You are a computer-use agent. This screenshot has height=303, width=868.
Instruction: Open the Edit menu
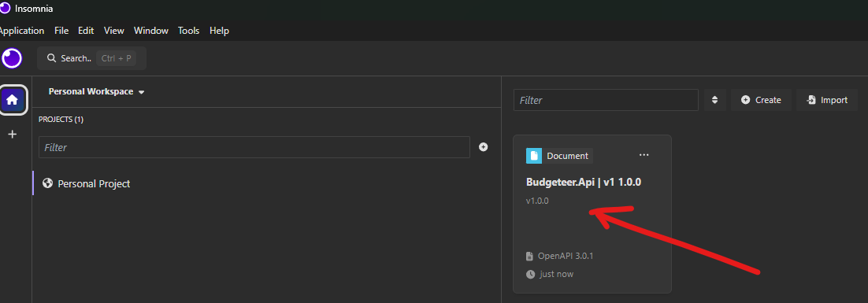coord(86,31)
